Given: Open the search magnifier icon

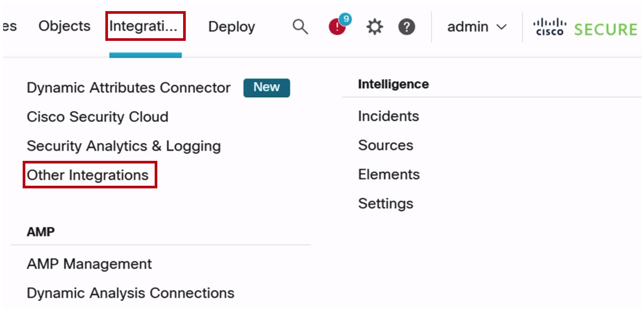Looking at the screenshot, I should tap(300, 27).
